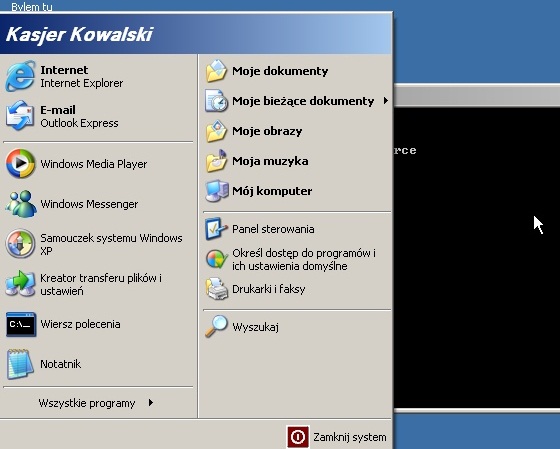560x449 pixels.
Task: Click the Internet Explorer subtitle text
Action: coord(81,83)
